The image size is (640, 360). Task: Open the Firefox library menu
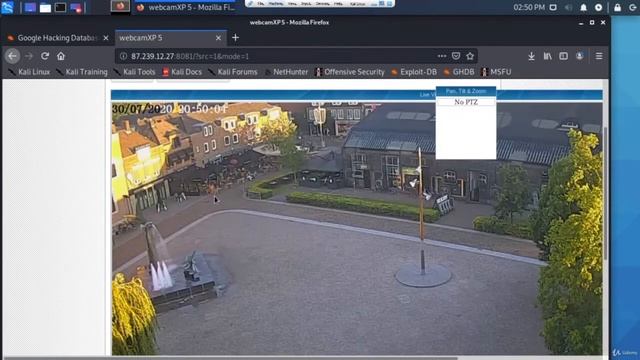click(x=548, y=56)
